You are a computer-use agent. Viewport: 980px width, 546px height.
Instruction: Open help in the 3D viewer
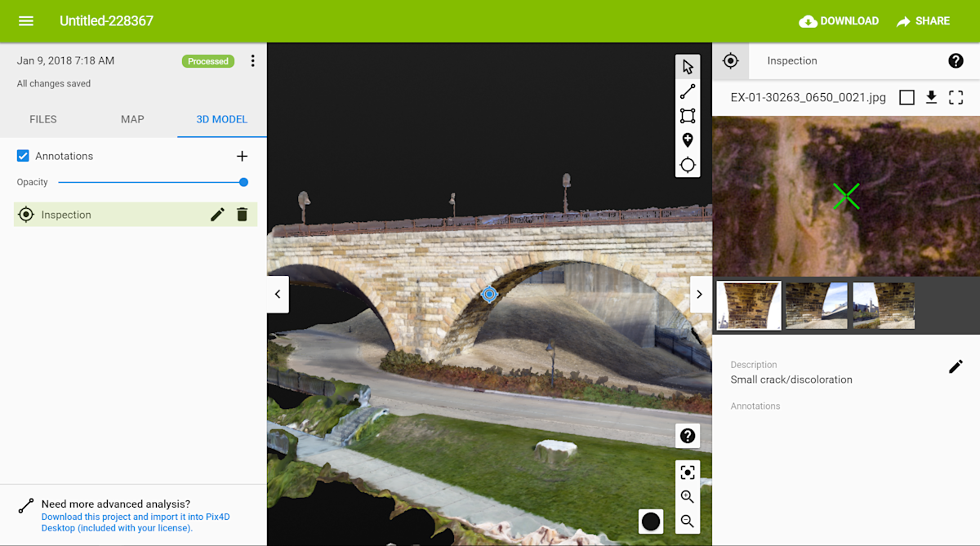tap(687, 435)
